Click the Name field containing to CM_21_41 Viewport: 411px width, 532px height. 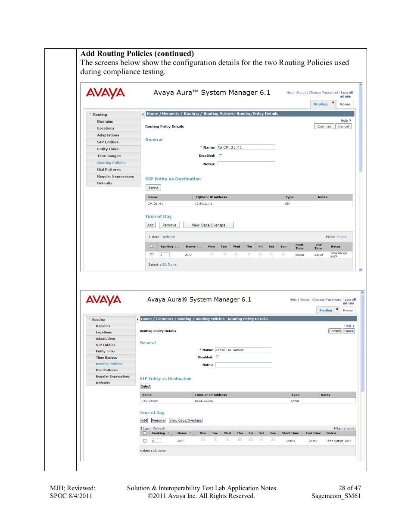click(246, 147)
